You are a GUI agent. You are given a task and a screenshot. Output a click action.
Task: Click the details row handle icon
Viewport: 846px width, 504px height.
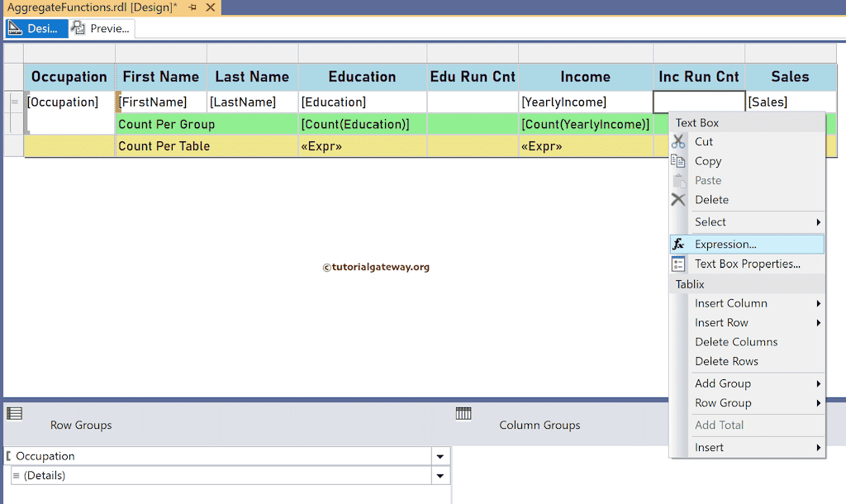point(15,102)
